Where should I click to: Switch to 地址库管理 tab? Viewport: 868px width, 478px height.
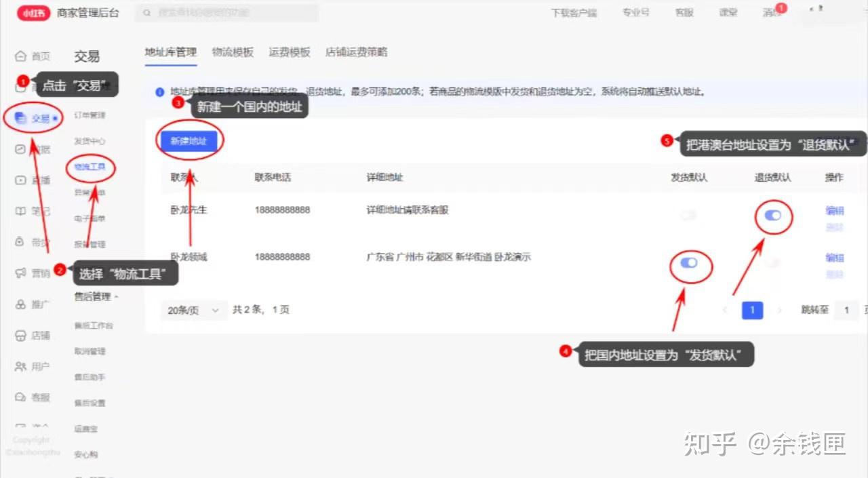(x=171, y=52)
